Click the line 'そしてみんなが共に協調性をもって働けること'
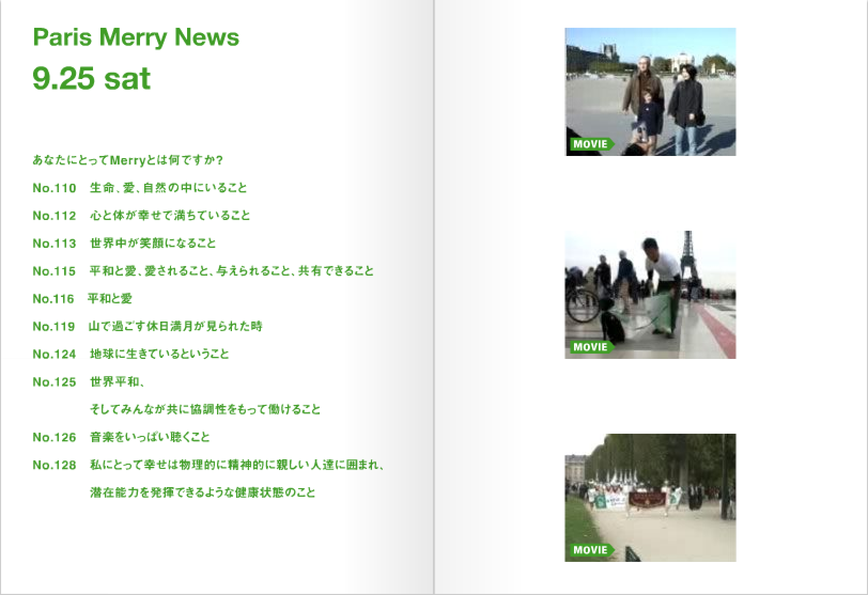 (x=205, y=410)
